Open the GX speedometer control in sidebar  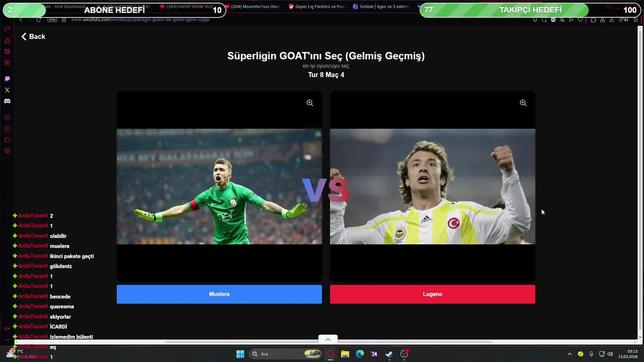7,29
